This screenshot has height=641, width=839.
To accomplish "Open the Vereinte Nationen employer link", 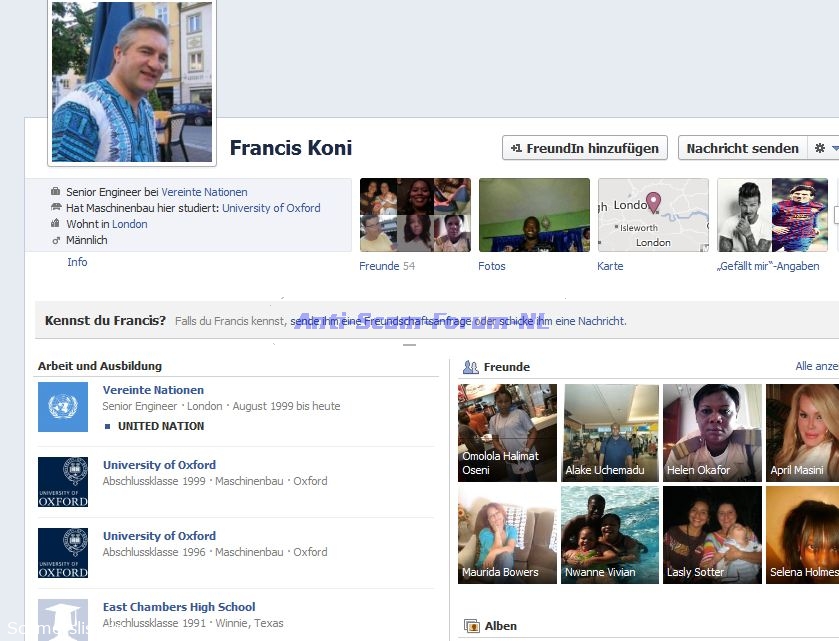I will (x=204, y=192).
